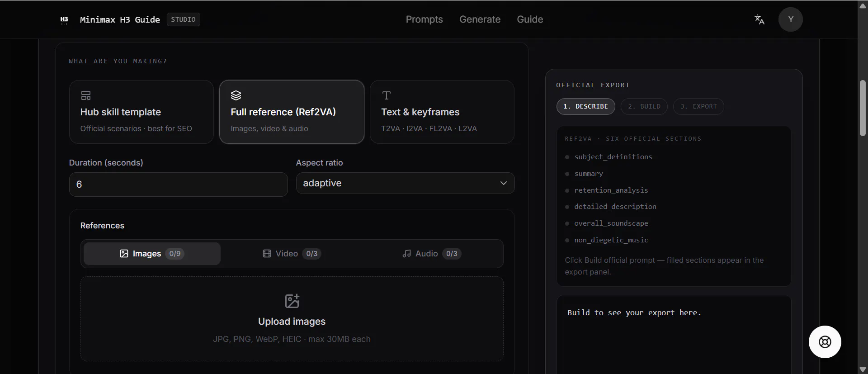The height and width of the screenshot is (374, 868).
Task: Click the 0/3 Audio count badge
Action: (x=452, y=254)
